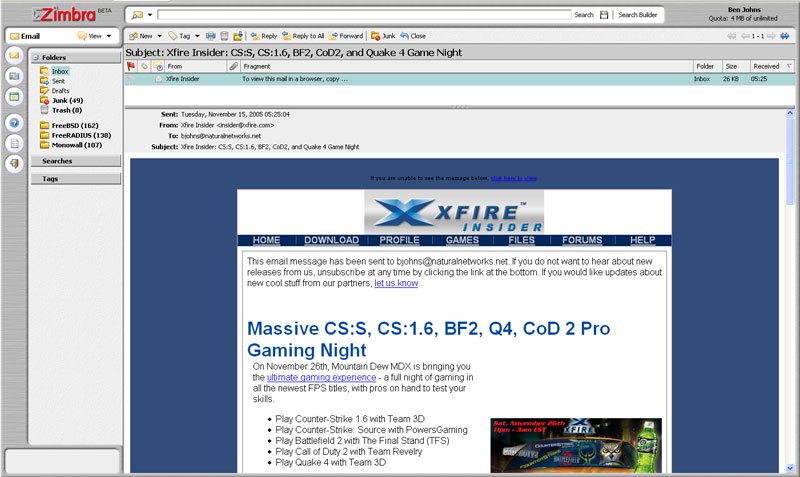This screenshot has height=477, width=800.
Task: Click the Tag column header icon
Action: (144, 66)
